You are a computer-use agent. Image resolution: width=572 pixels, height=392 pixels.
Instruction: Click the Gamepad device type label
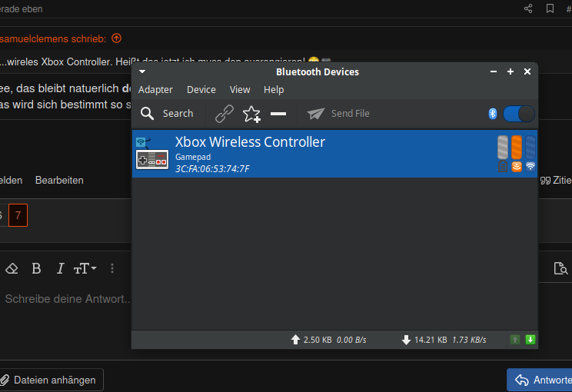pyautogui.click(x=193, y=157)
